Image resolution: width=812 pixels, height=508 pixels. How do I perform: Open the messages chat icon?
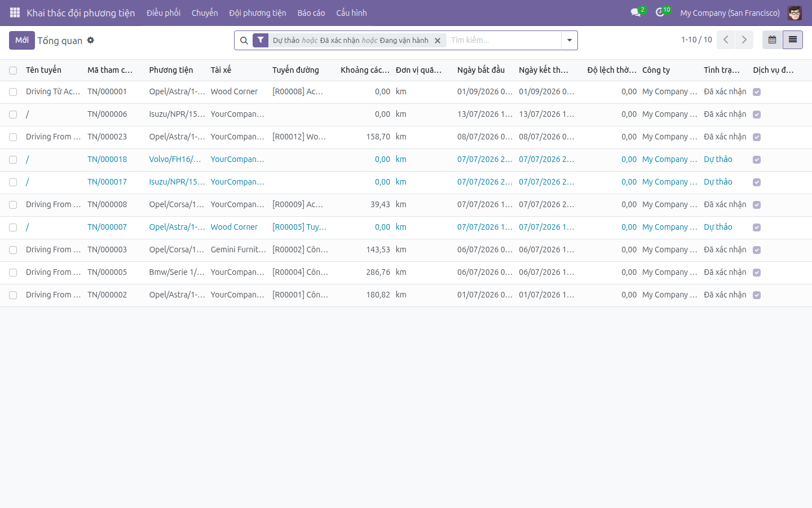[636, 12]
